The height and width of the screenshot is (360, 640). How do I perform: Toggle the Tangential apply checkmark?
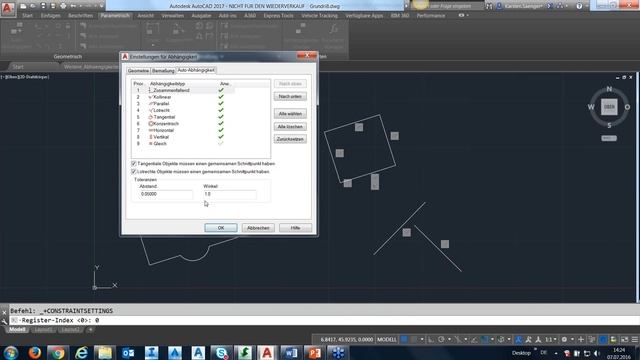[221, 117]
